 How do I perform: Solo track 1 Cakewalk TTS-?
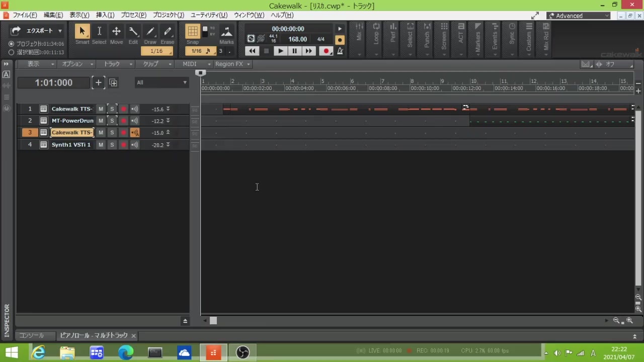tap(112, 109)
